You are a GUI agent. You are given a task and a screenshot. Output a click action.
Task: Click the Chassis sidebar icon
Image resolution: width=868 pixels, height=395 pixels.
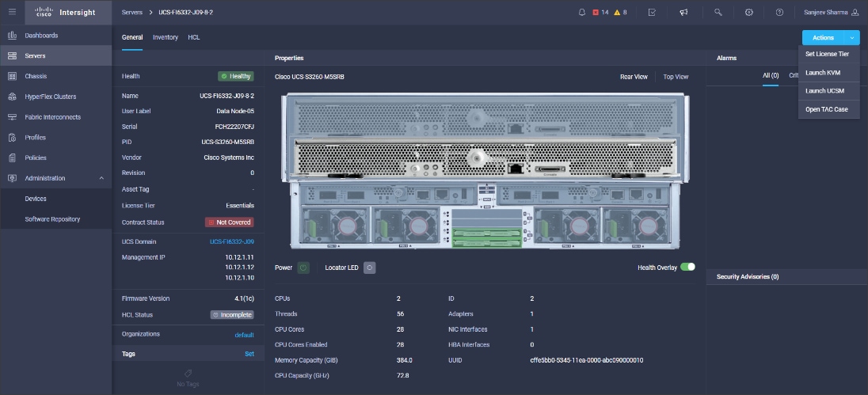(12, 76)
